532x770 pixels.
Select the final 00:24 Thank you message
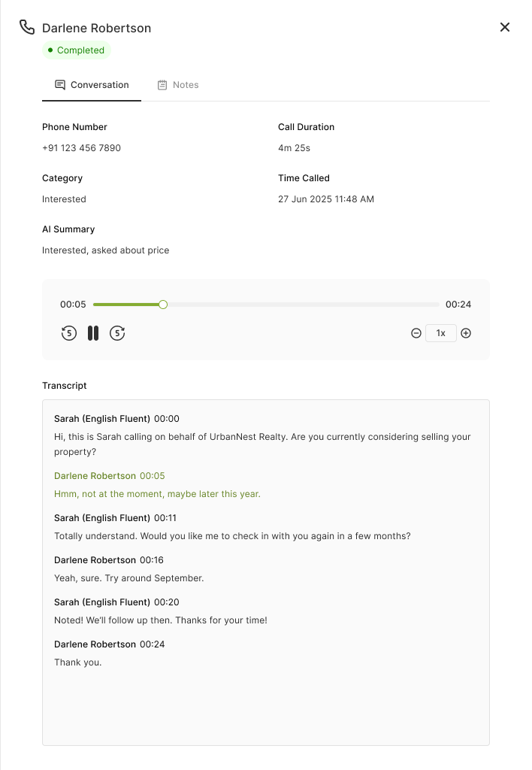pos(77,662)
